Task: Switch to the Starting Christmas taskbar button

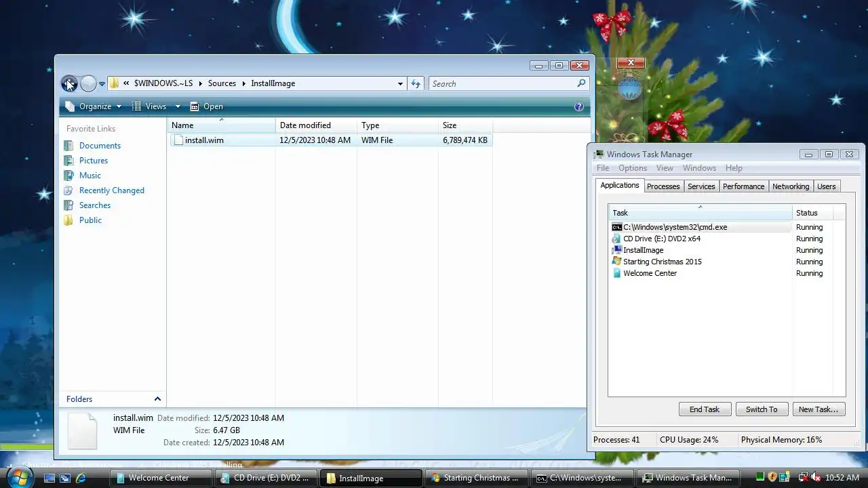Action: 477,478
